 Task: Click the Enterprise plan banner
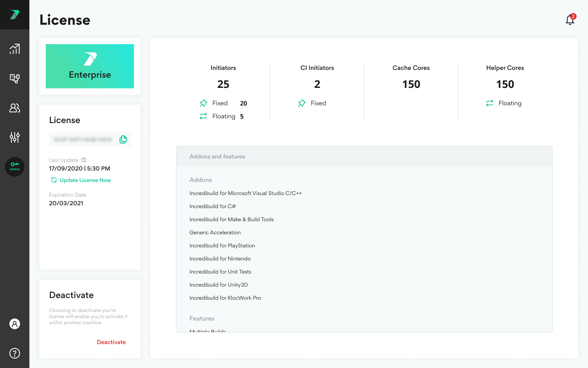[x=90, y=66]
